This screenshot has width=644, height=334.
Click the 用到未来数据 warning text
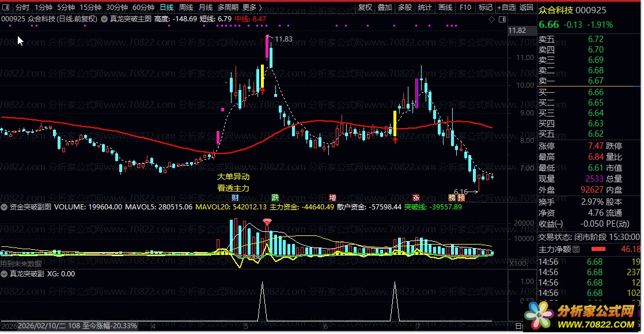21,264
